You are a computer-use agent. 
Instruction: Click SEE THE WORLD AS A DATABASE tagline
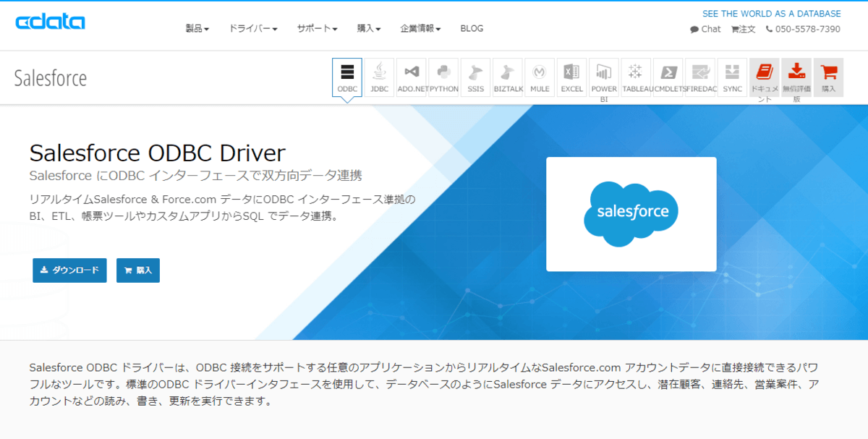click(772, 14)
